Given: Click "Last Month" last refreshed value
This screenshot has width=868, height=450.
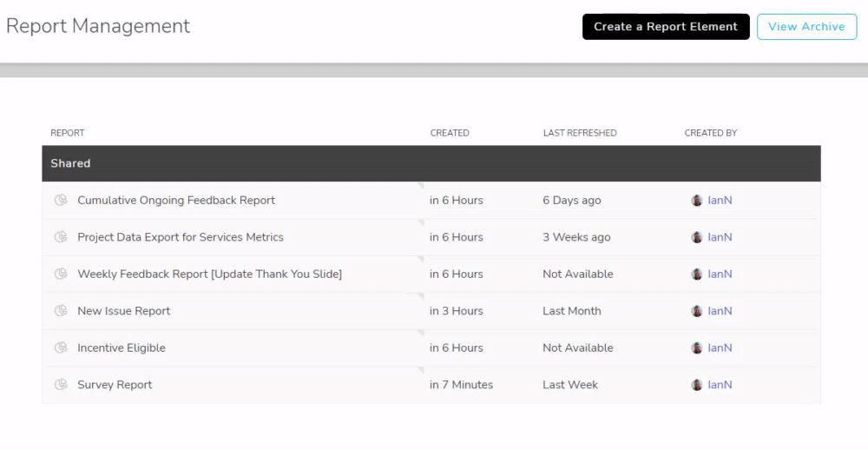Looking at the screenshot, I should (x=572, y=311).
